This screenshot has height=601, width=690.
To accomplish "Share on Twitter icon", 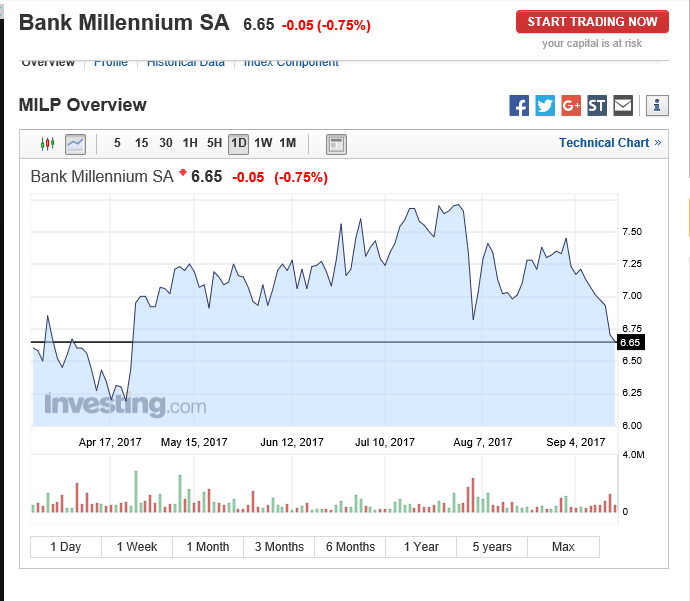I will pos(545,106).
